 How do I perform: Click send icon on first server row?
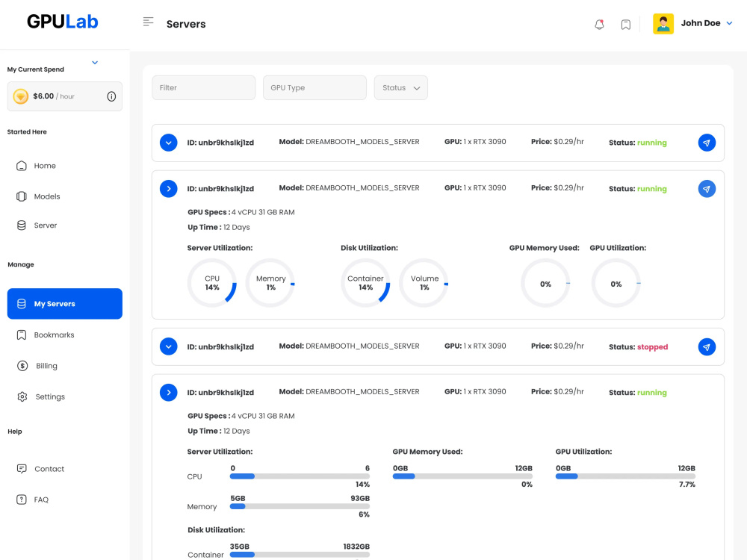pos(707,143)
